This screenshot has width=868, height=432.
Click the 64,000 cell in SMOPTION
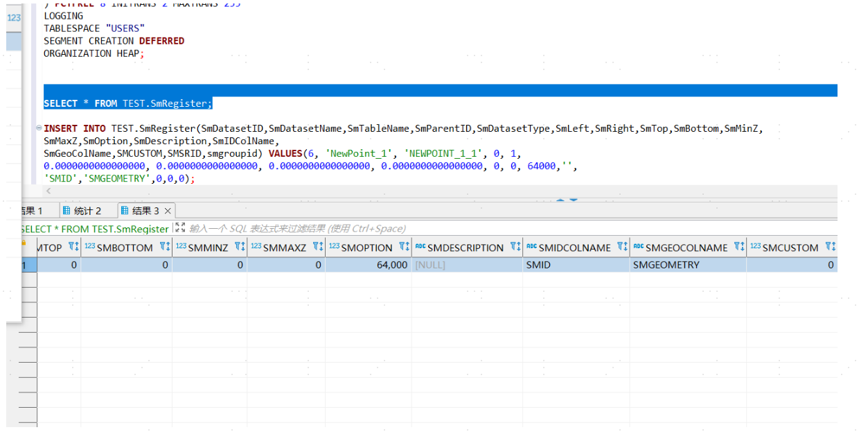[391, 265]
